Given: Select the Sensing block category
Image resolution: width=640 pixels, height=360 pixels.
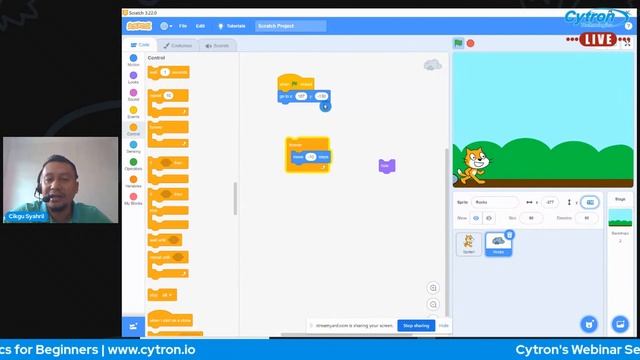Looking at the screenshot, I should (133, 147).
